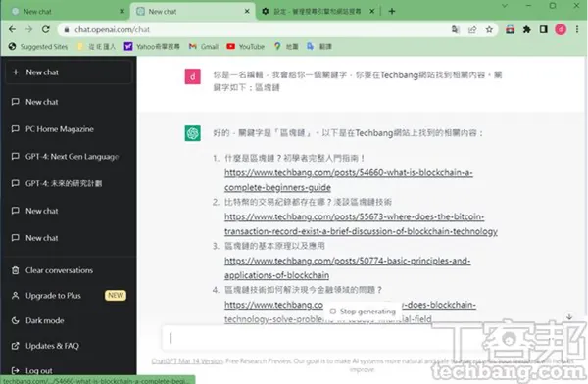Click the user avatar 'd' in chat

point(193,76)
